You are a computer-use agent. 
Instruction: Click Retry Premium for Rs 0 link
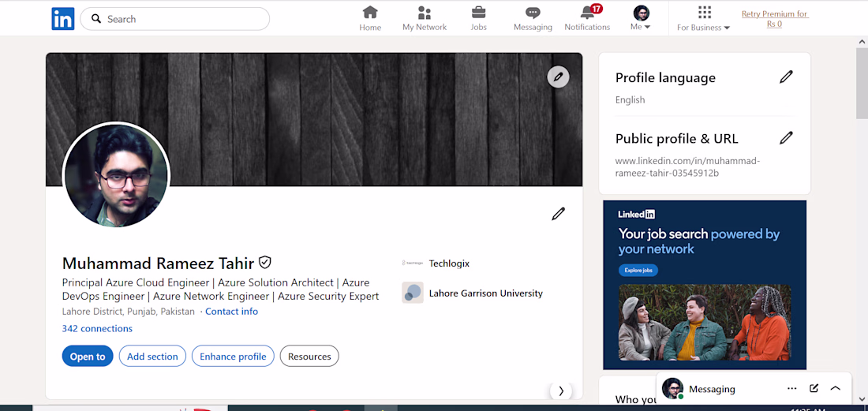774,19
